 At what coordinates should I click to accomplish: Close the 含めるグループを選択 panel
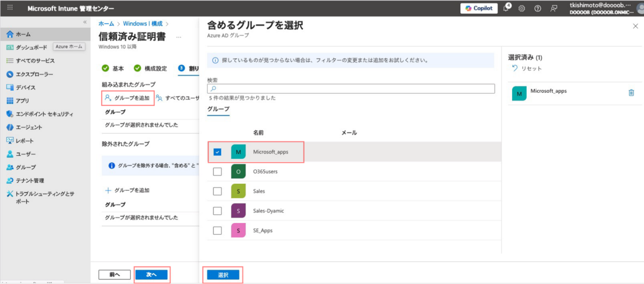(635, 26)
